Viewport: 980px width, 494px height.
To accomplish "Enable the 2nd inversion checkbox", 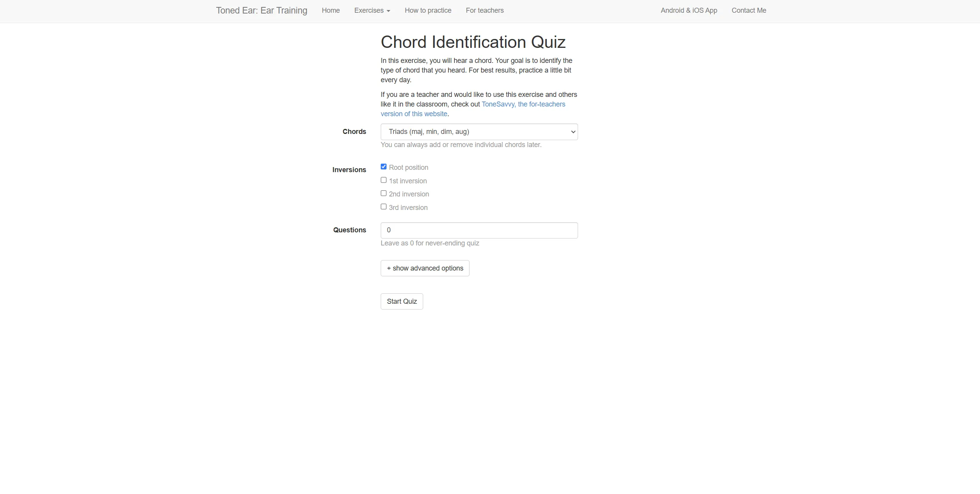I will 383,193.
